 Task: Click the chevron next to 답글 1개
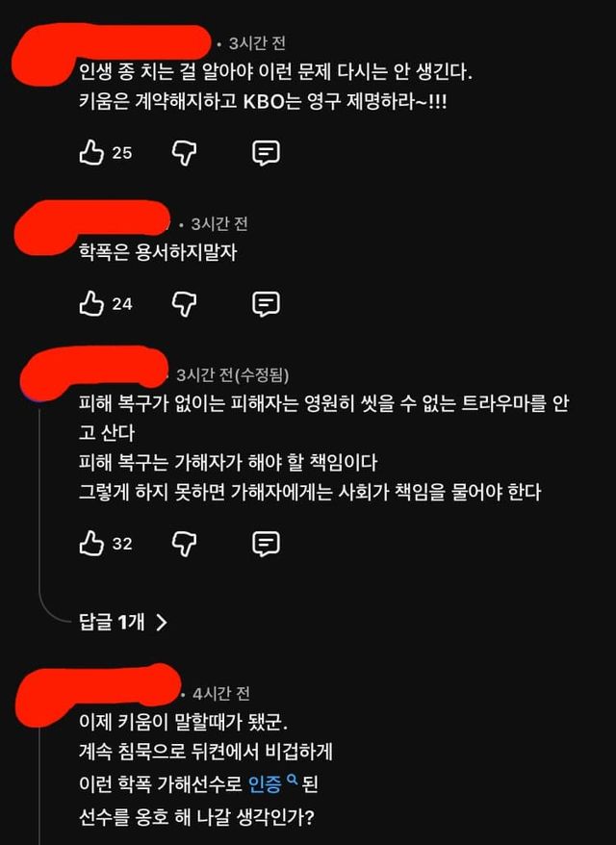[x=161, y=623]
